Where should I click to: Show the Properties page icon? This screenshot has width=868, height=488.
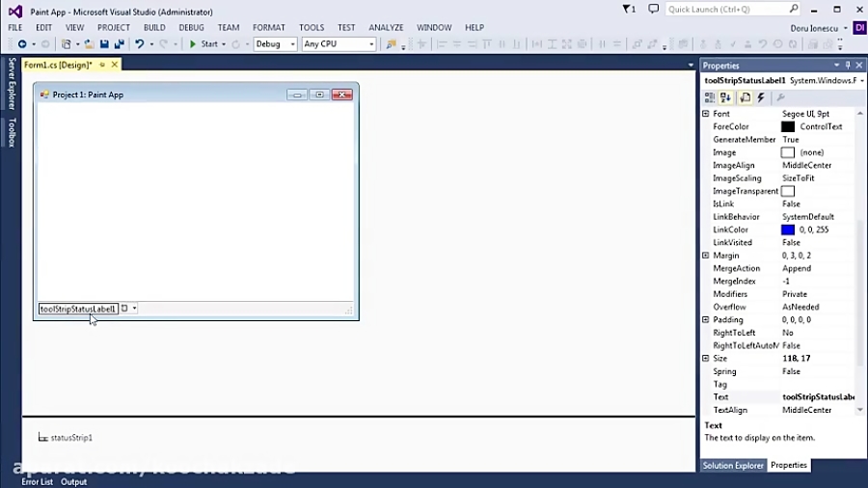pyautogui.click(x=746, y=98)
